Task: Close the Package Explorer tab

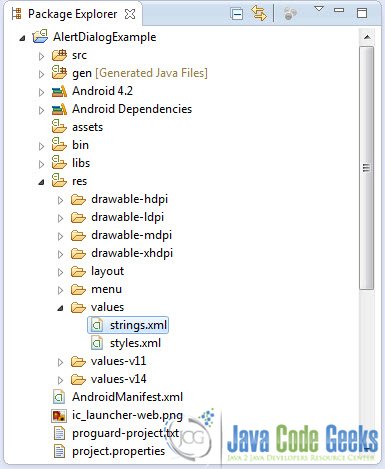Action: (130, 14)
